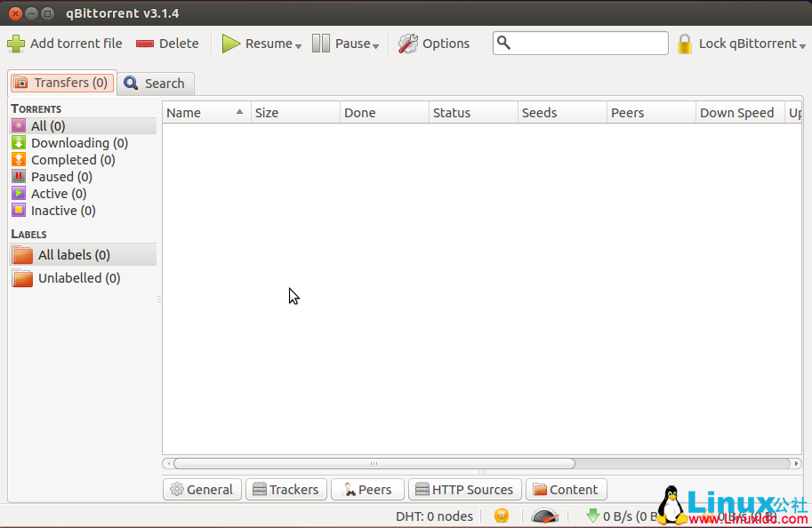The height and width of the screenshot is (528, 812).
Task: Show the HTTP Sources panel
Action: pyautogui.click(x=464, y=490)
